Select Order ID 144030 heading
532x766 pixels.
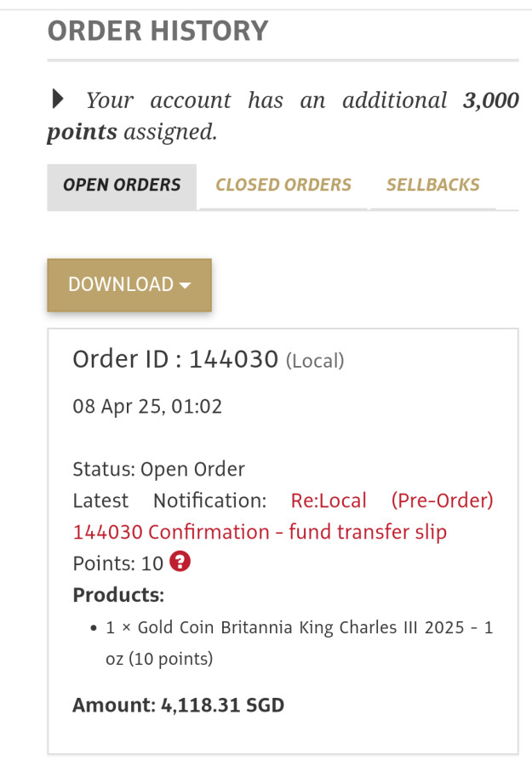pyautogui.click(x=175, y=359)
